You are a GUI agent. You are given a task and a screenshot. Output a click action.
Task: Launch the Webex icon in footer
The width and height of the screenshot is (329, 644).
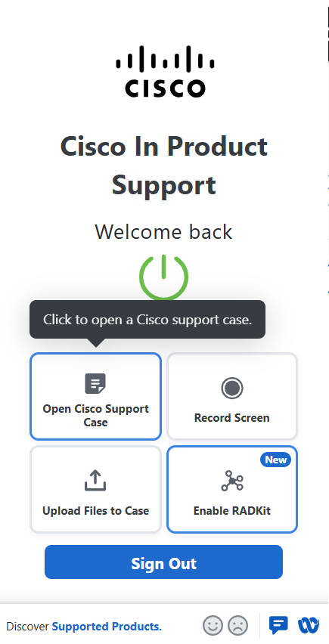coord(309,626)
